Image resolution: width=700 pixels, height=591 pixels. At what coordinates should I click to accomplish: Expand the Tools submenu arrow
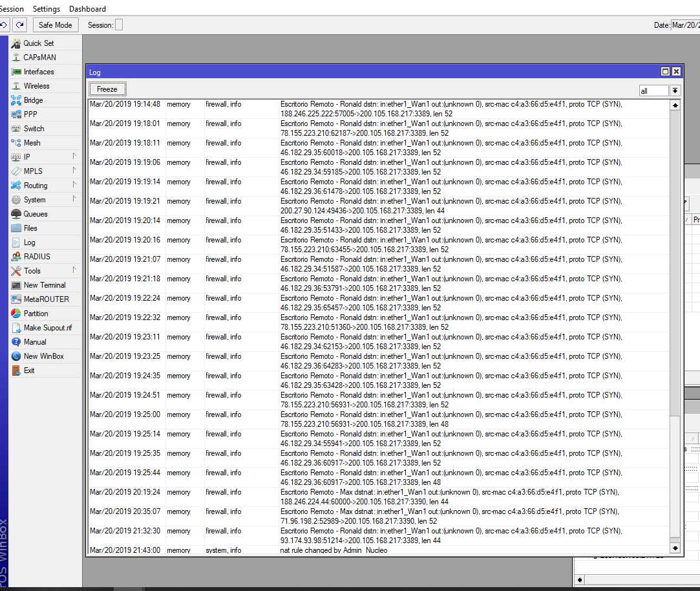pos(74,270)
